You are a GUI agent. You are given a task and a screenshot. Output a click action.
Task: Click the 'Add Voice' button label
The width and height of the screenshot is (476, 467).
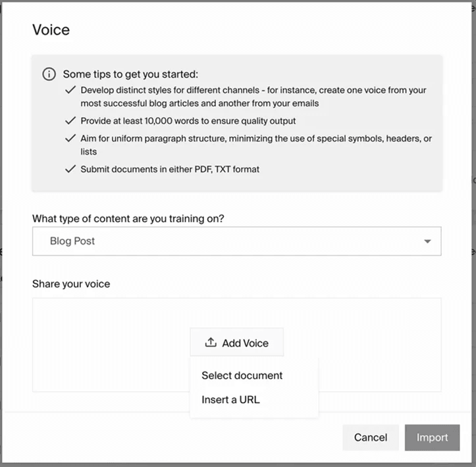tap(245, 343)
